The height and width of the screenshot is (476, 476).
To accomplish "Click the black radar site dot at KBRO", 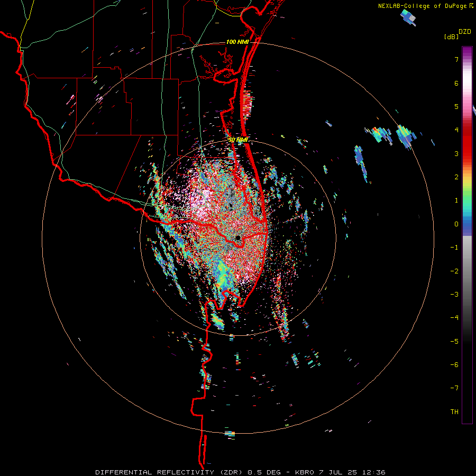I will pos(238,237).
